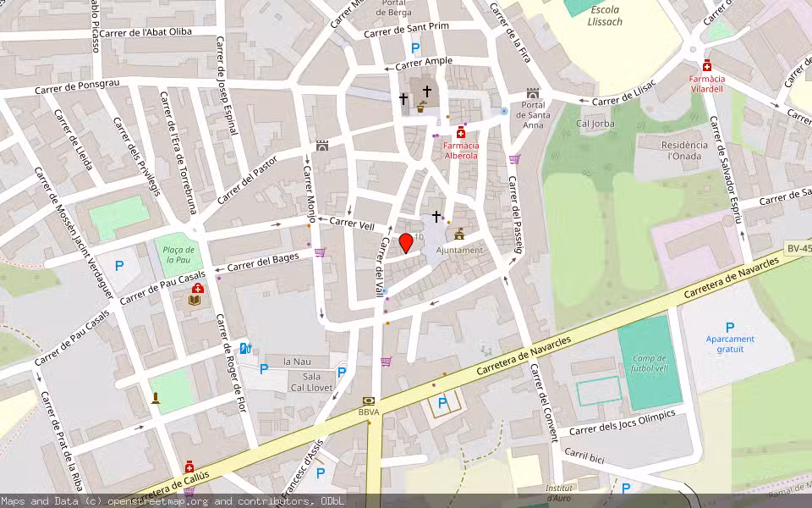
Task: Click the Farmàcia Alberola pharmacy cross icon
Action: point(461,132)
